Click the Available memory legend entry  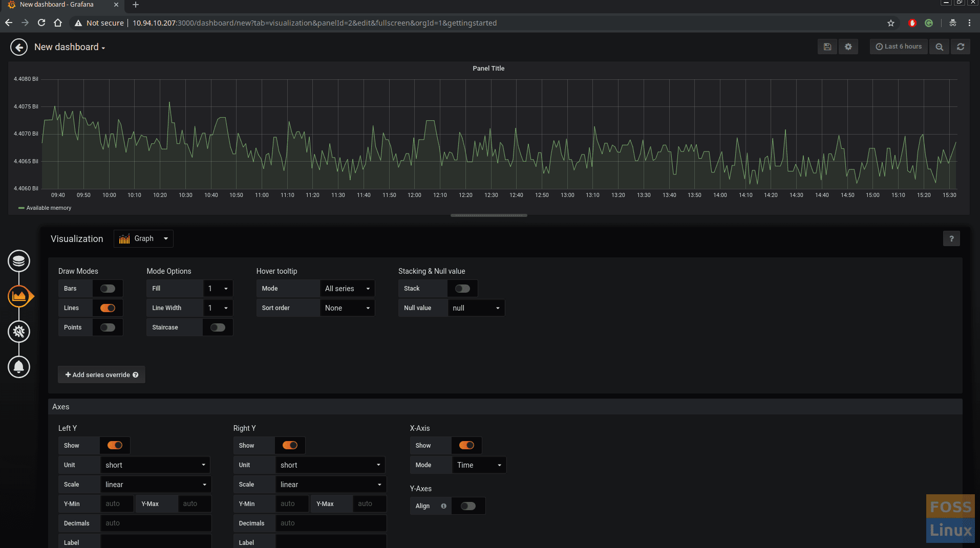49,208
